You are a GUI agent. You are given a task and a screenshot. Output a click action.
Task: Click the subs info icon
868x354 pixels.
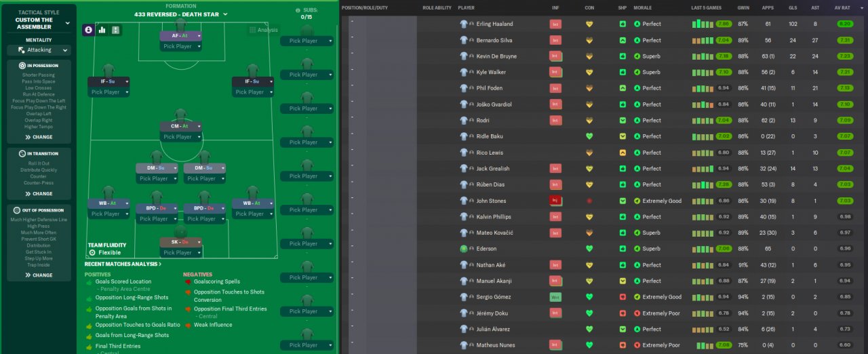coord(298,11)
